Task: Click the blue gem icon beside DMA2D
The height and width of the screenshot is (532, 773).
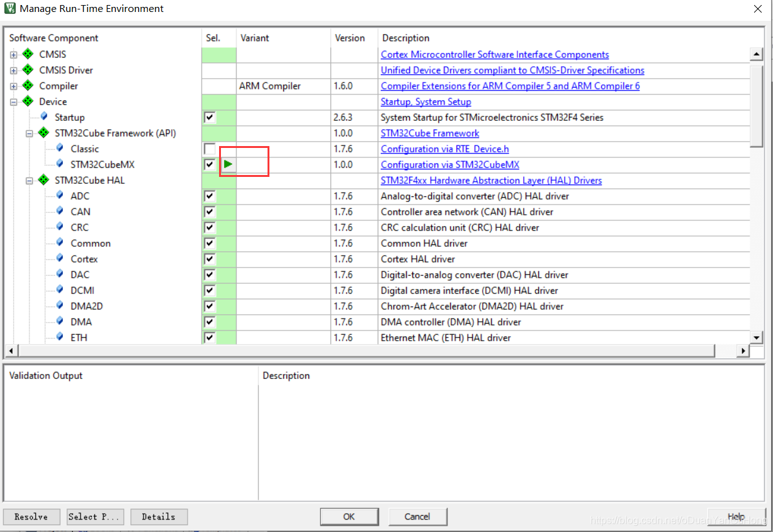Action: (59, 305)
